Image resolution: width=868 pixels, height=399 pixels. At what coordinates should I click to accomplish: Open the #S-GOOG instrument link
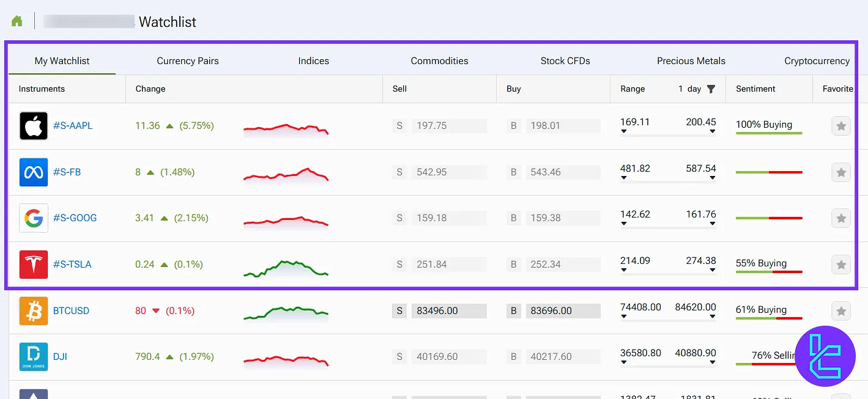click(75, 218)
